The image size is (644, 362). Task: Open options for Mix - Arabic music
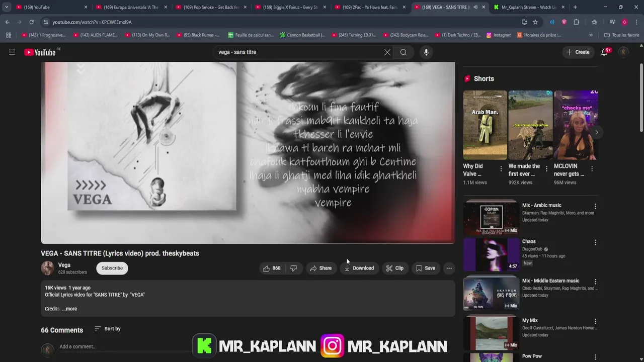click(x=595, y=206)
